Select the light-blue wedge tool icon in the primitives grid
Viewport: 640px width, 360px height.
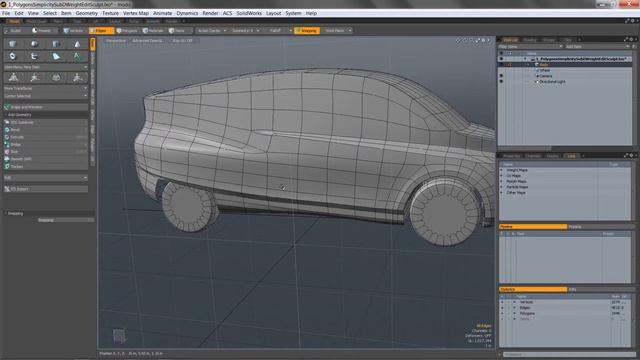click(56, 56)
